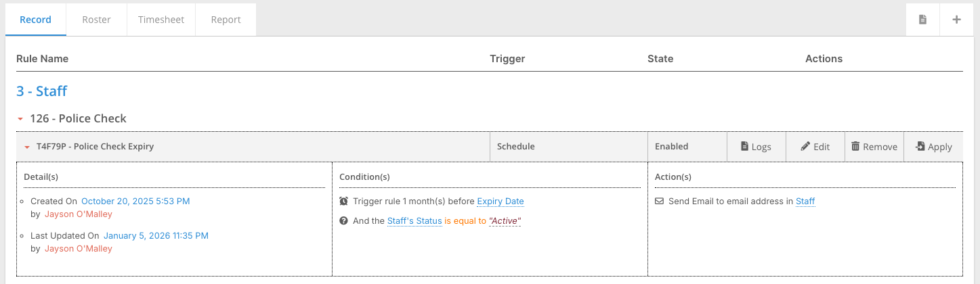
Task: Click the "Active" condition value
Action: [505, 221]
